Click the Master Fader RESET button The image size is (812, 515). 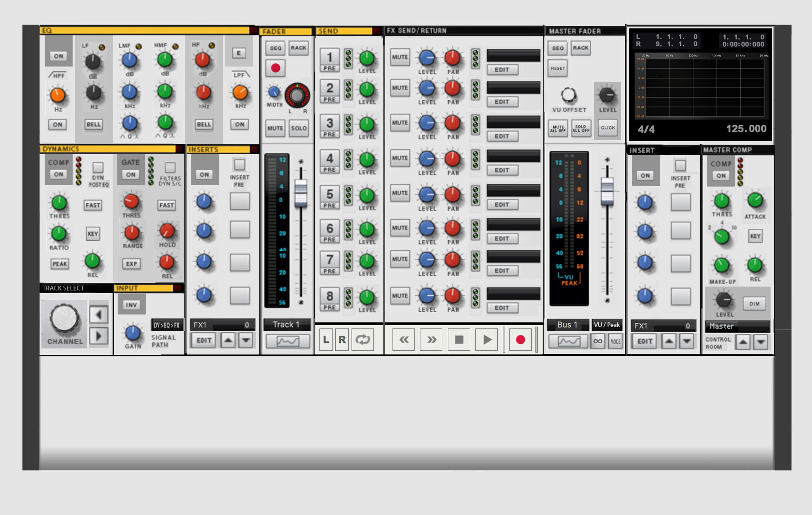click(558, 68)
